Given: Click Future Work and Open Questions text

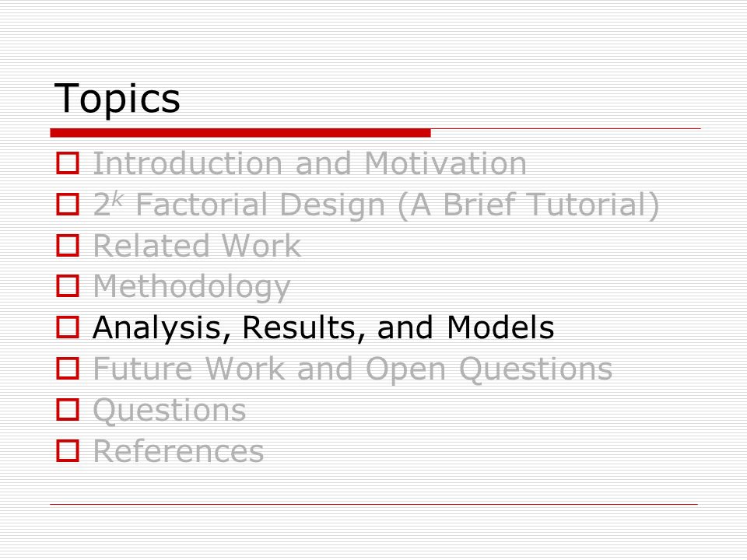Looking at the screenshot, I should click(352, 369).
